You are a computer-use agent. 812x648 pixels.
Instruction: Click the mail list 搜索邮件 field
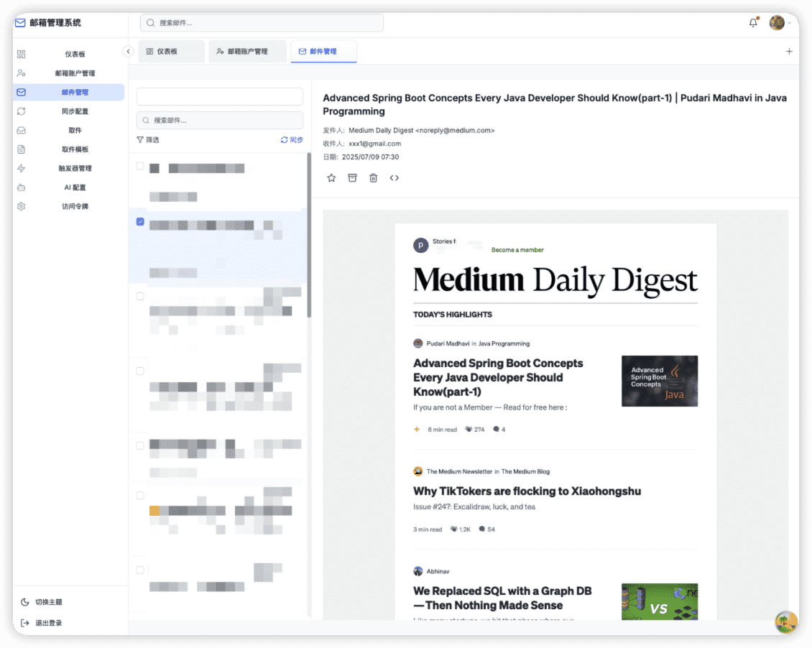tap(220, 120)
